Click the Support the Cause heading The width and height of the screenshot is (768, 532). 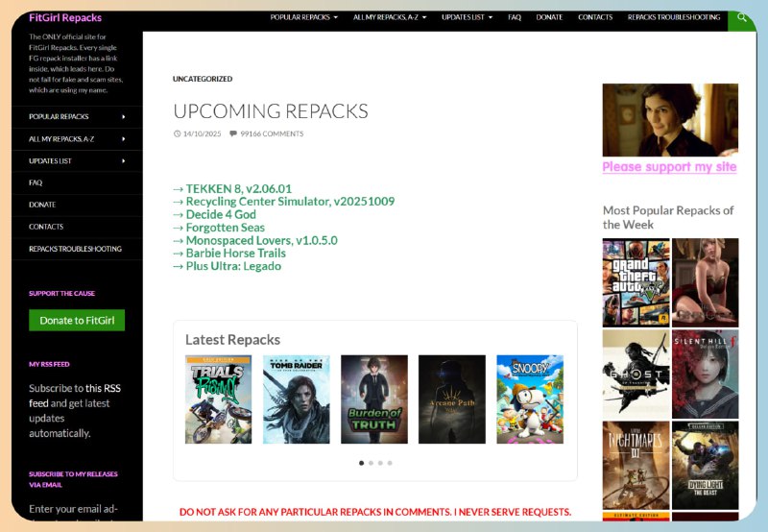pyautogui.click(x=61, y=294)
